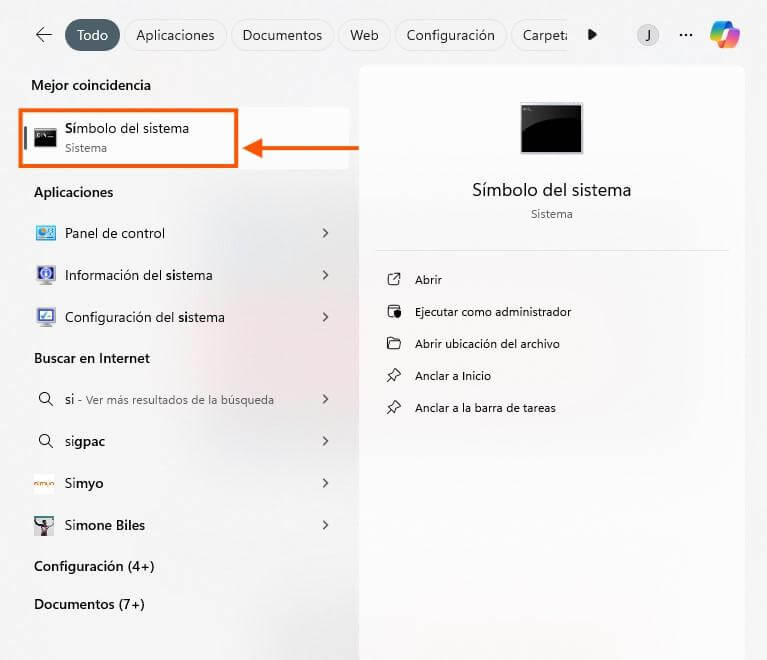Image resolution: width=767 pixels, height=660 pixels.
Task: Click the back arrow icon
Action: pos(44,35)
